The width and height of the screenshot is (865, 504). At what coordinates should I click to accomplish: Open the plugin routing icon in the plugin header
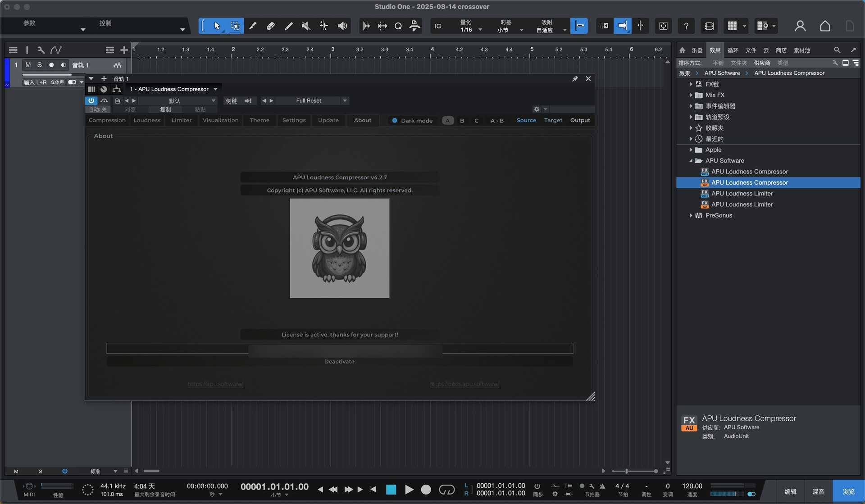pos(117,89)
